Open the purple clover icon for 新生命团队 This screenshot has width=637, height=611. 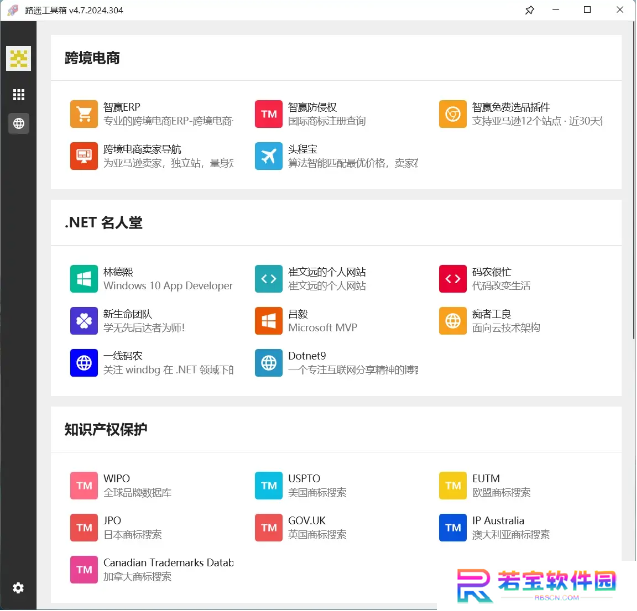(84, 321)
